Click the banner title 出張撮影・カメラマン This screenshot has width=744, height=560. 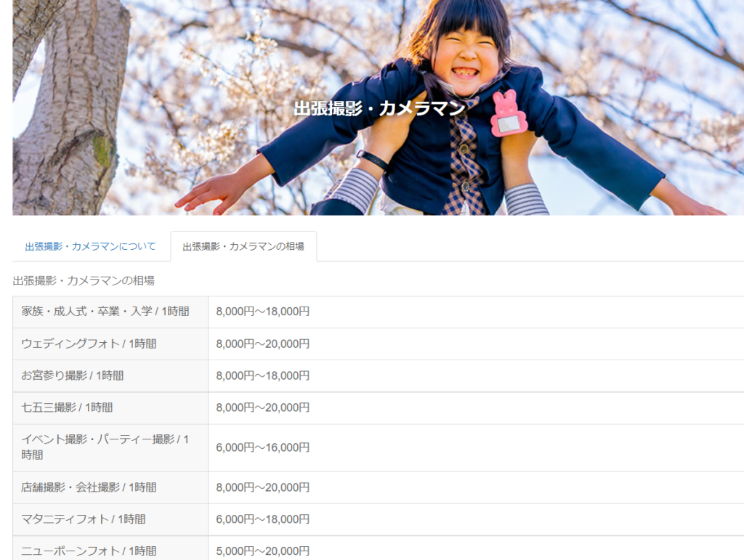379,108
